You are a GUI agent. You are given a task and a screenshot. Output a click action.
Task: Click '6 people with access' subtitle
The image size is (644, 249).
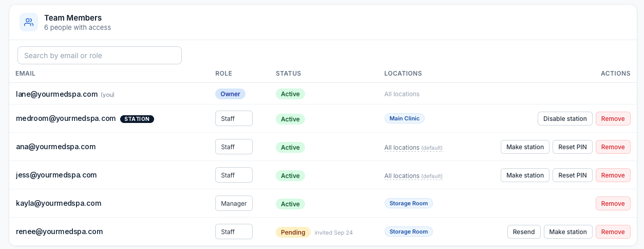point(78,28)
